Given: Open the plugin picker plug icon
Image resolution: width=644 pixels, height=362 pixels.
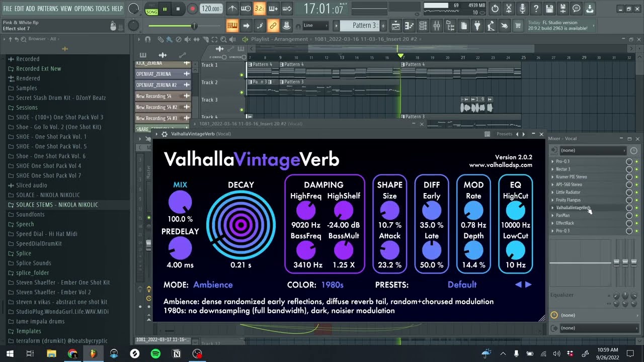Looking at the screenshot, I should 477,25.
